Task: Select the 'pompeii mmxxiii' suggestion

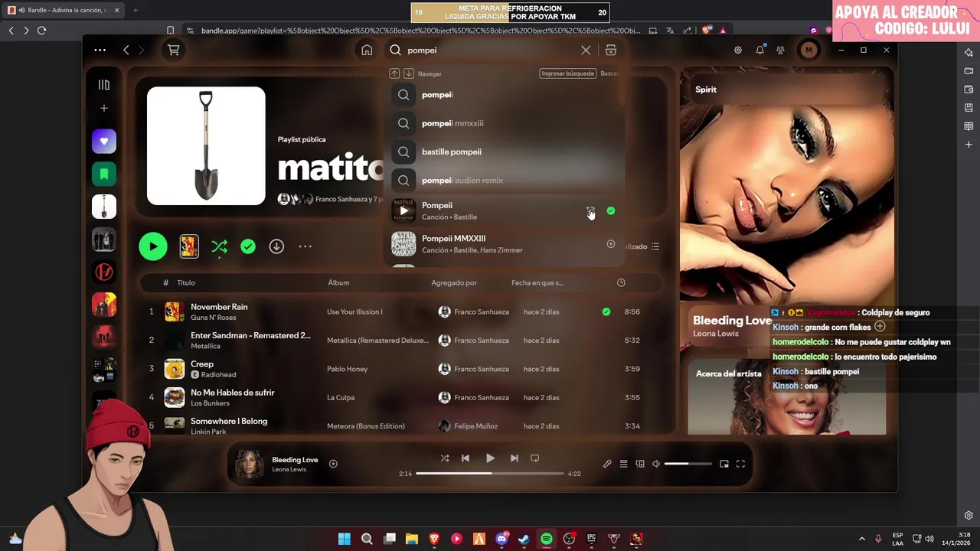Action: [505, 123]
